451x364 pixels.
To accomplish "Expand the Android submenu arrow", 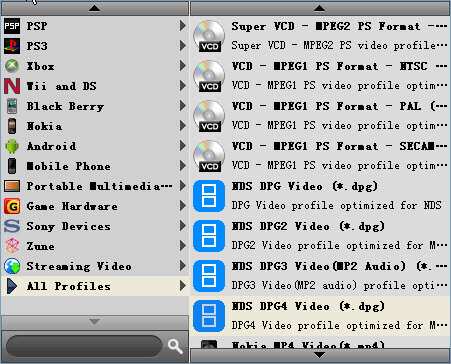I will 182,146.
